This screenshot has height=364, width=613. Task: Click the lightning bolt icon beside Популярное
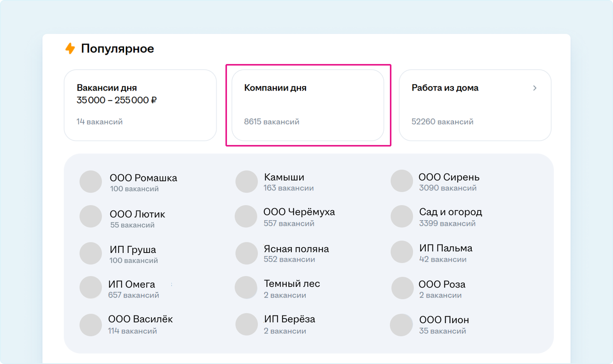coord(70,49)
